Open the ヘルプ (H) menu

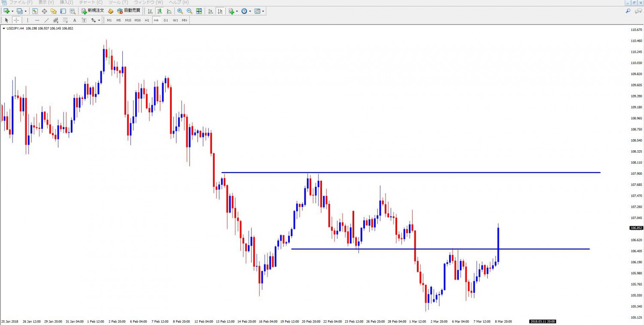[x=179, y=3]
